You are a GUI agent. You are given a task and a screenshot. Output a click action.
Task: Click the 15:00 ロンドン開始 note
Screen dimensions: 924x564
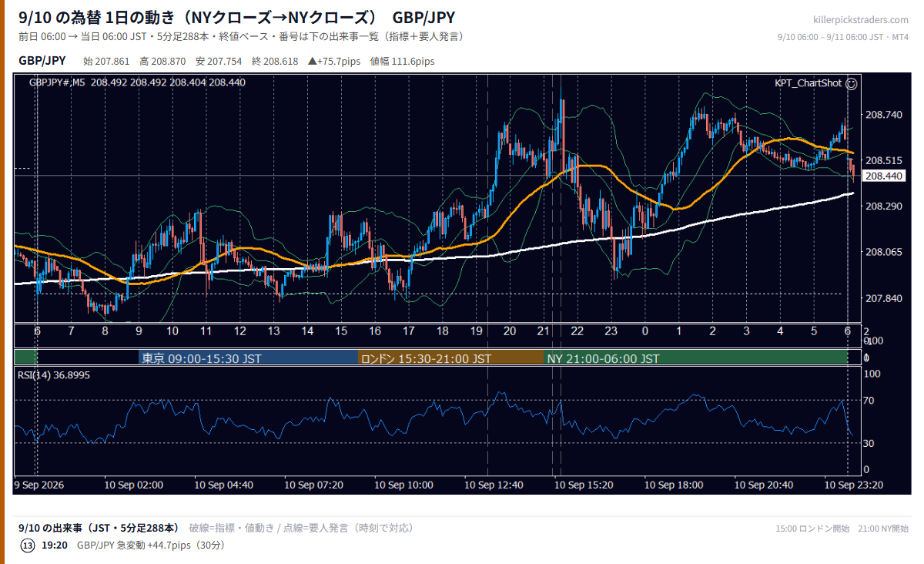(813, 529)
